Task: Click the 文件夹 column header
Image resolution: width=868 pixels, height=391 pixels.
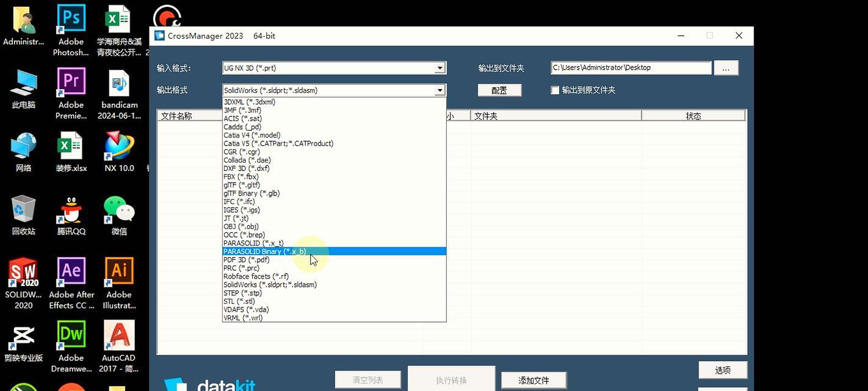Action: (556, 115)
